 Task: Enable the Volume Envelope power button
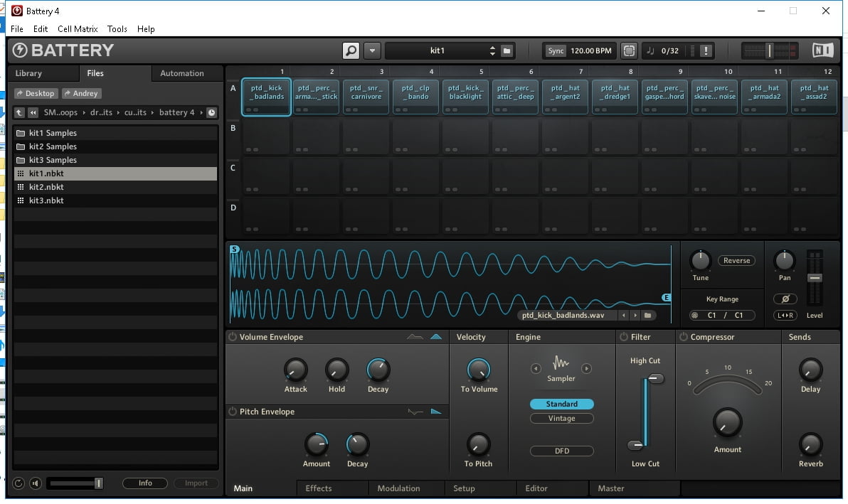(x=233, y=337)
